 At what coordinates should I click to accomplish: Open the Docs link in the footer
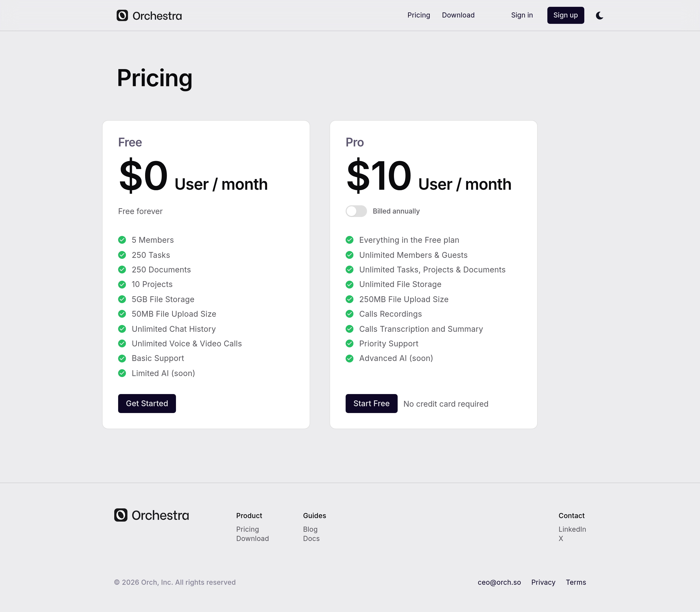(x=311, y=539)
